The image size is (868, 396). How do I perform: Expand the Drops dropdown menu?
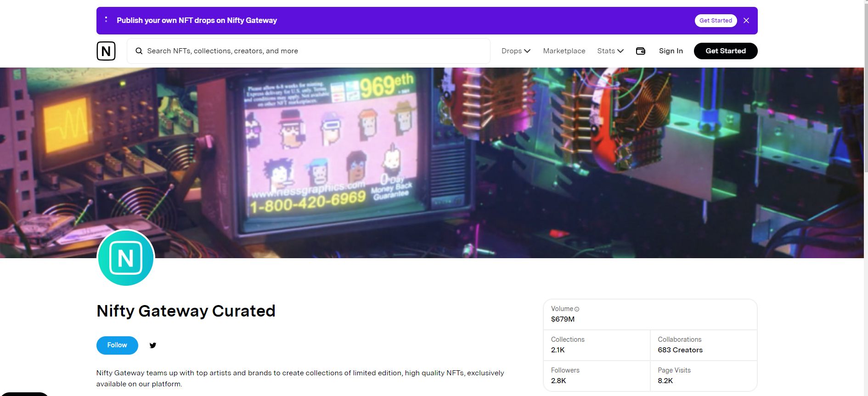click(516, 51)
